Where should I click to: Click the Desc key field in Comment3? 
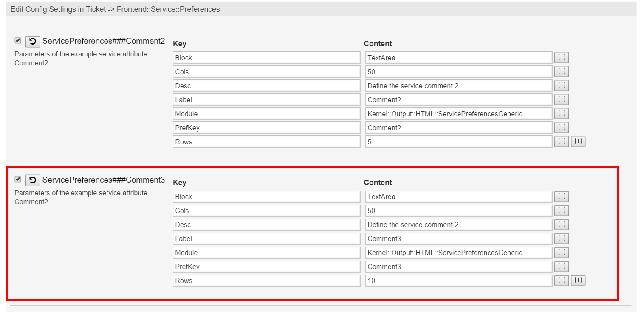coord(266,224)
